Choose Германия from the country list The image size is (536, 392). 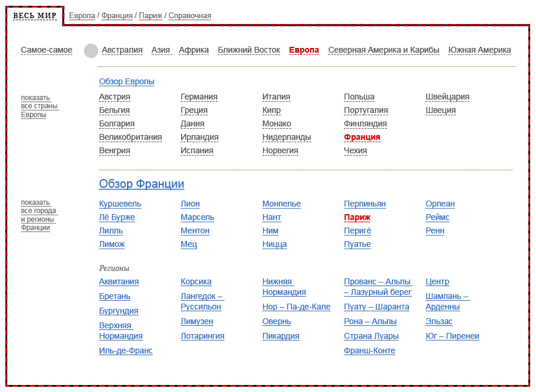point(199,97)
